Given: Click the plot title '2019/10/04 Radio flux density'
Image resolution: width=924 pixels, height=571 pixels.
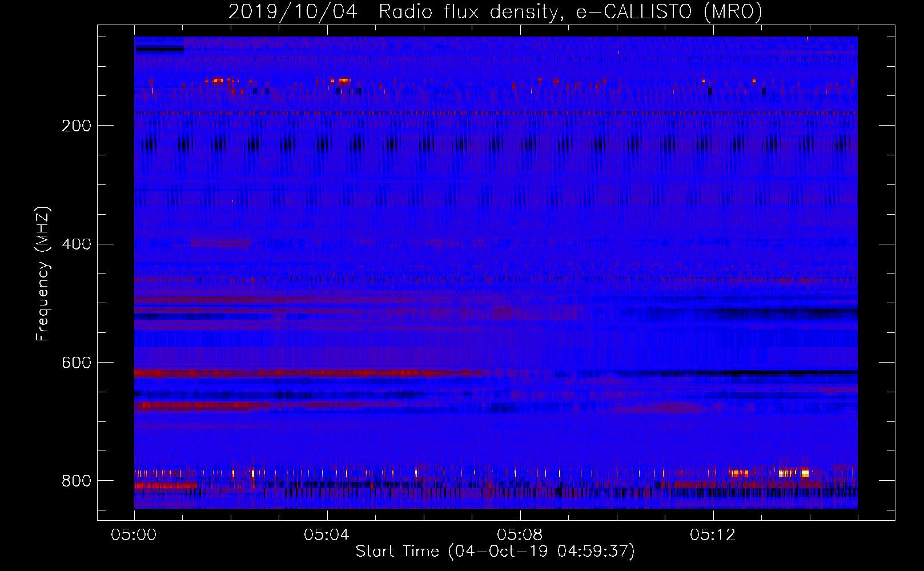Looking at the screenshot, I should coord(495,11).
